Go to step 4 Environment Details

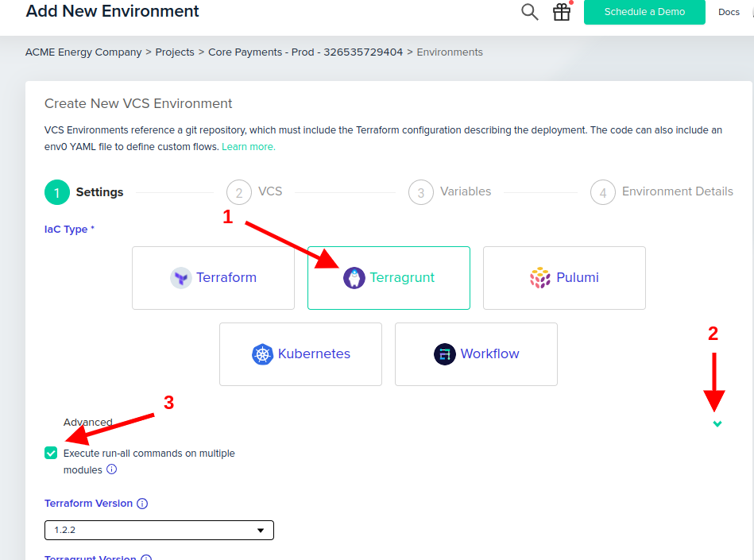pos(662,192)
